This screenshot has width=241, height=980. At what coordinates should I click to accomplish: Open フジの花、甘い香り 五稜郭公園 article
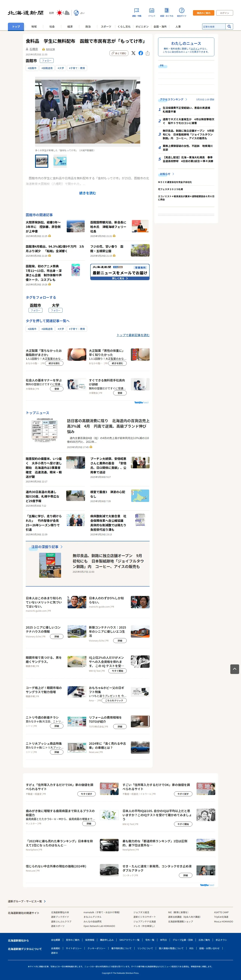coord(107,249)
